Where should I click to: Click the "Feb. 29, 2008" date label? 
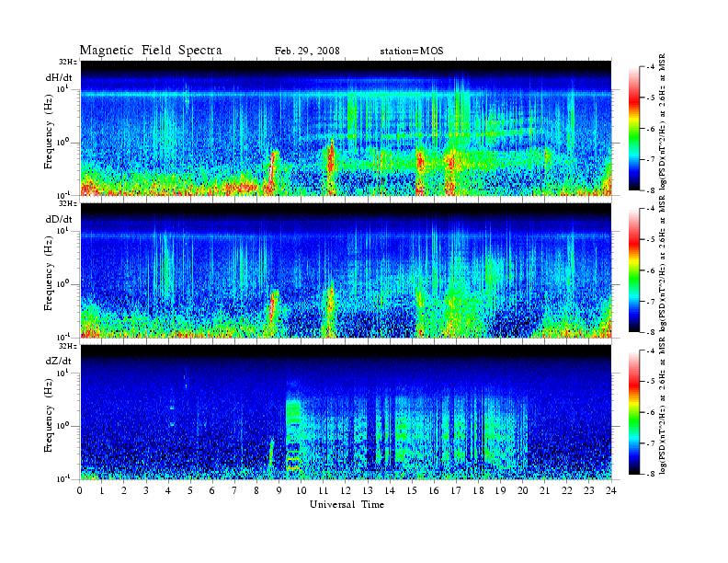307,51
